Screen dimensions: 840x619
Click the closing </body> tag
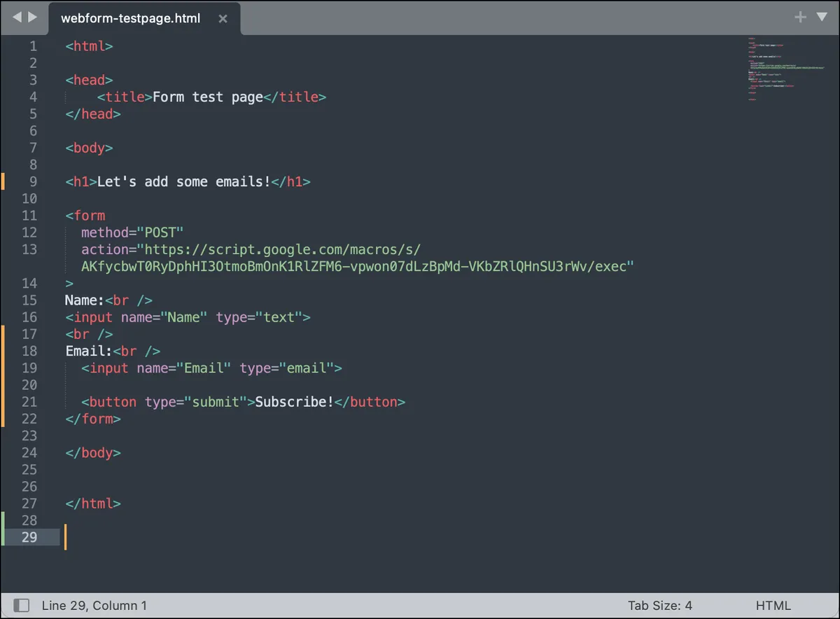click(x=93, y=452)
